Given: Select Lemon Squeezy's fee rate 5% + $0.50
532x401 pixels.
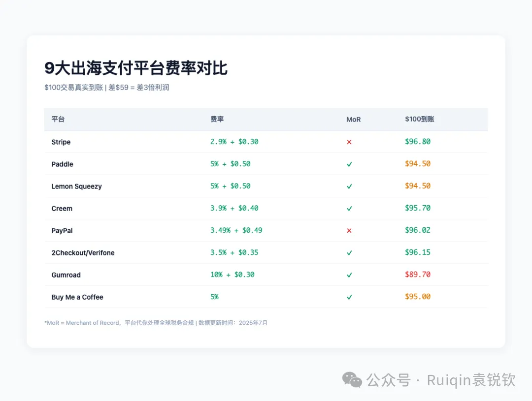Looking at the screenshot, I should point(231,186).
